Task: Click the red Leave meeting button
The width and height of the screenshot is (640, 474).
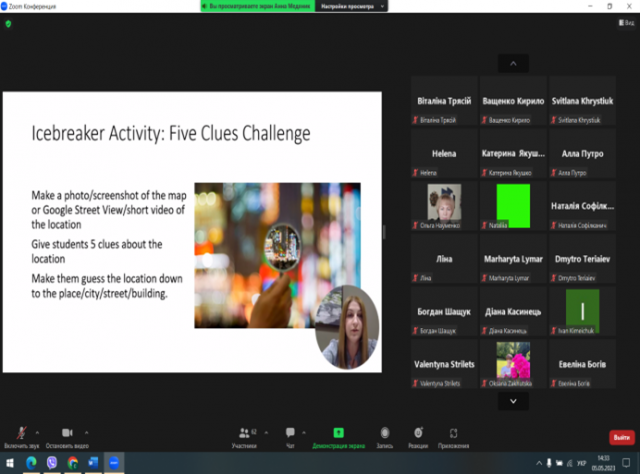Action: [620, 437]
